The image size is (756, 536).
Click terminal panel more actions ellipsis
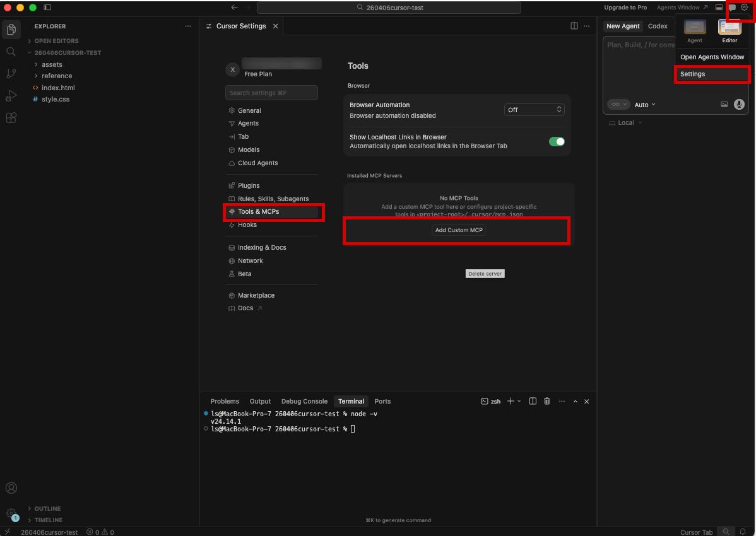coord(562,401)
